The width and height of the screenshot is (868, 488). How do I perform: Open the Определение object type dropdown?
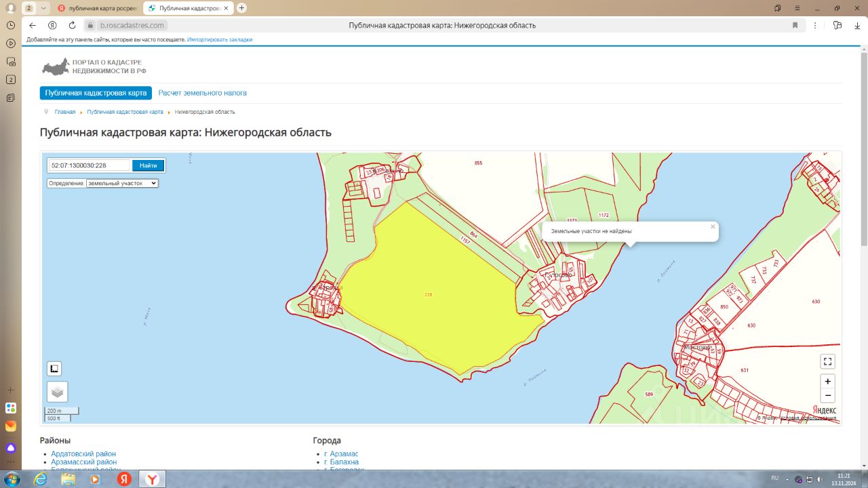pyautogui.click(x=122, y=183)
